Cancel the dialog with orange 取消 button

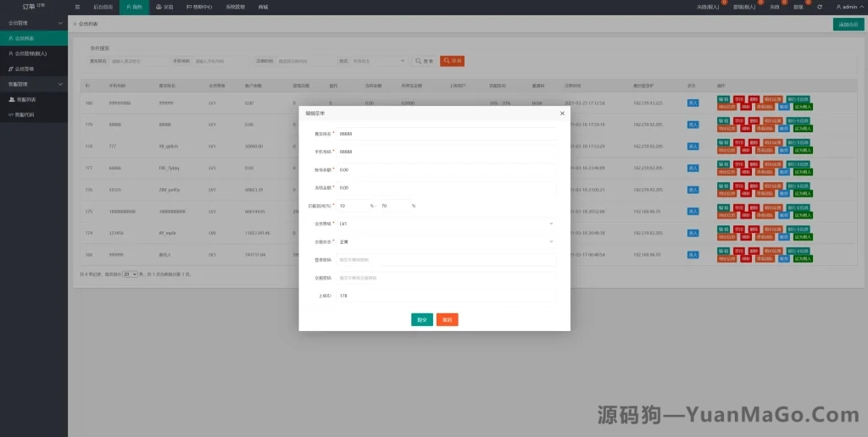tap(448, 320)
